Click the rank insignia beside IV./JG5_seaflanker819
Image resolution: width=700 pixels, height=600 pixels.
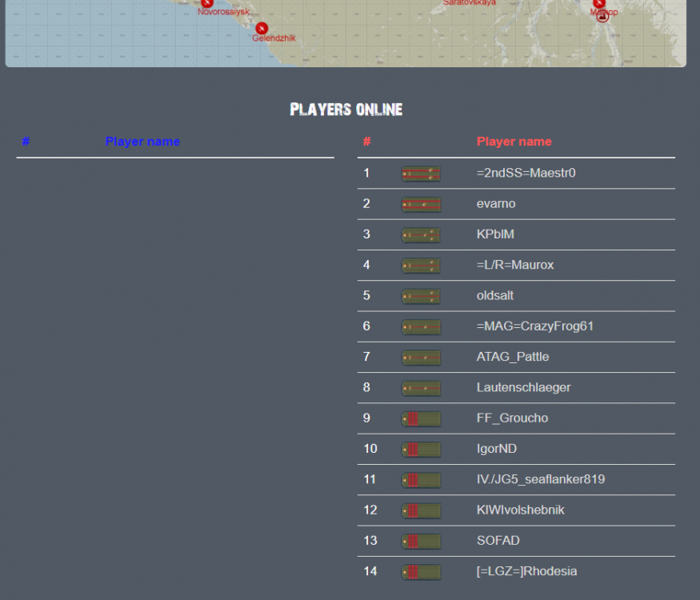pos(421,480)
